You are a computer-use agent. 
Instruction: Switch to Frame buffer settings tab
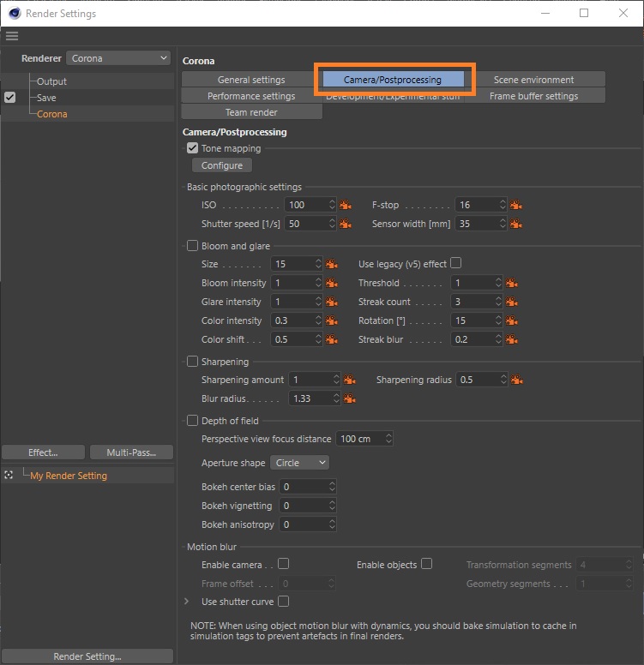tap(533, 96)
